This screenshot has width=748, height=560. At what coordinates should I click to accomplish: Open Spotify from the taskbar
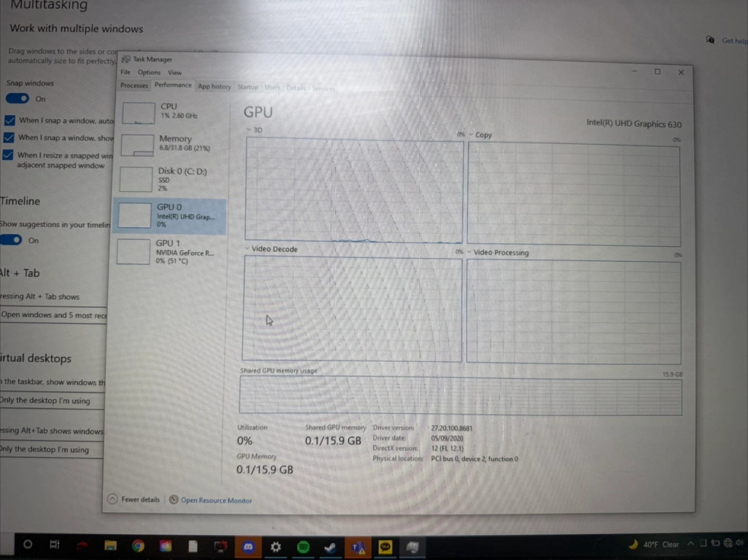[303, 547]
